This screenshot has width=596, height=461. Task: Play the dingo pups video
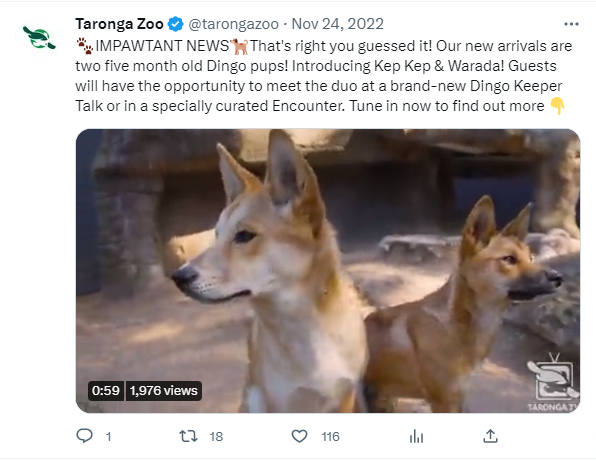point(328,271)
